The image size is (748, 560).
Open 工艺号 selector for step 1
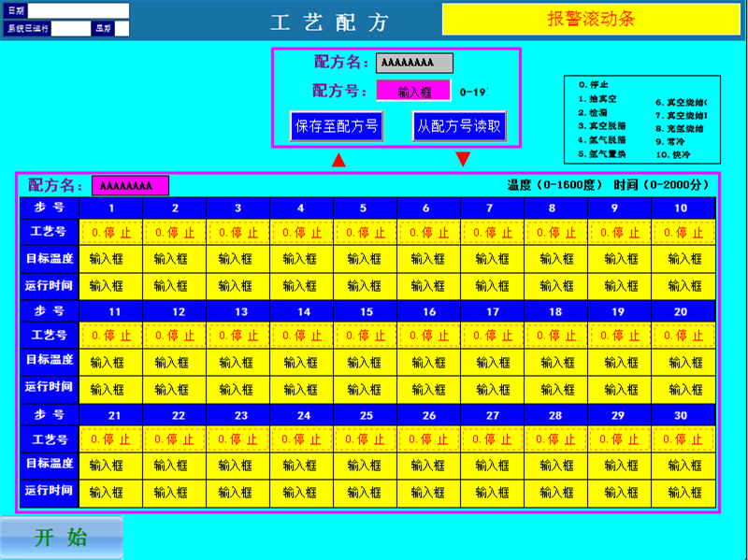pyautogui.click(x=111, y=232)
